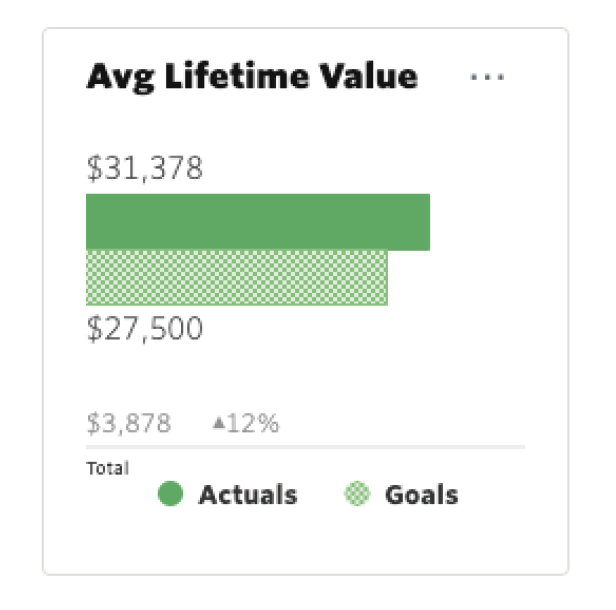Image resolution: width=616 pixels, height=610 pixels.
Task: Select the solid green Actuals bar
Action: click(257, 222)
